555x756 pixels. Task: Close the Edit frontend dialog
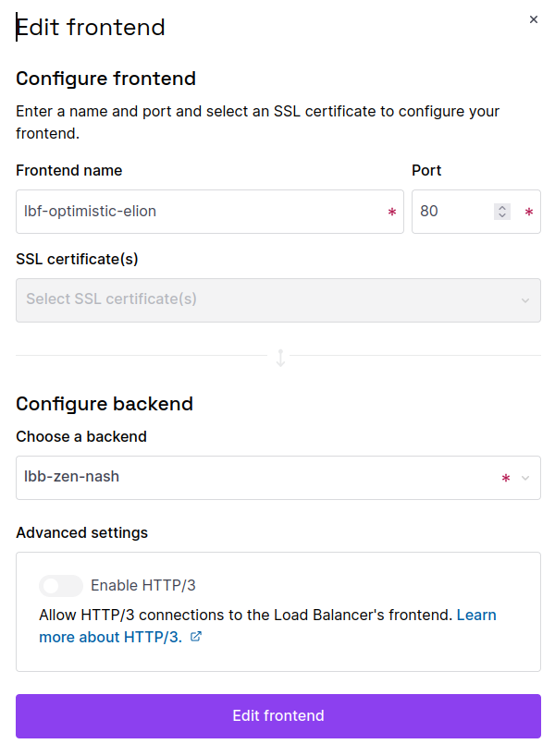point(533,19)
